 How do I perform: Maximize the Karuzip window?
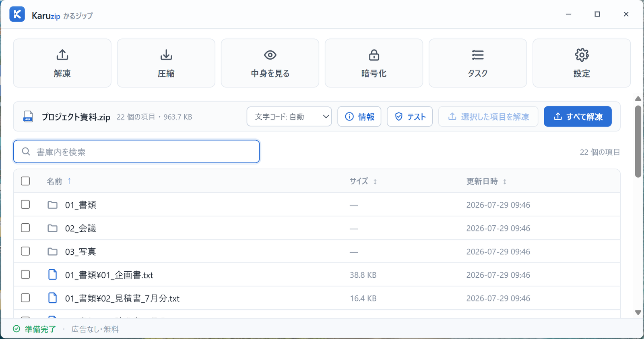pyautogui.click(x=597, y=14)
